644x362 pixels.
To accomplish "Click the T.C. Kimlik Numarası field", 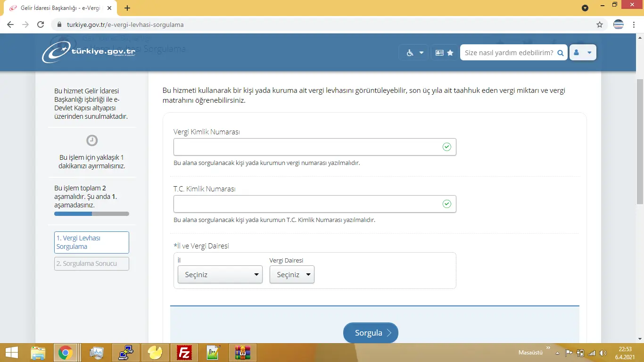I will pyautogui.click(x=306, y=204).
